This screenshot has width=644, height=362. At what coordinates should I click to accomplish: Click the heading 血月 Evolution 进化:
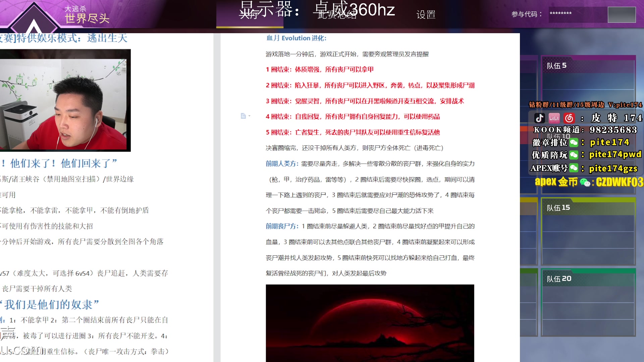pos(296,38)
